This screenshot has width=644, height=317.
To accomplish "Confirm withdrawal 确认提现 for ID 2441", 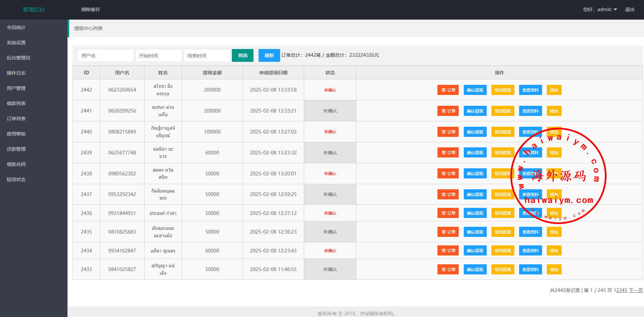I will 475,111.
